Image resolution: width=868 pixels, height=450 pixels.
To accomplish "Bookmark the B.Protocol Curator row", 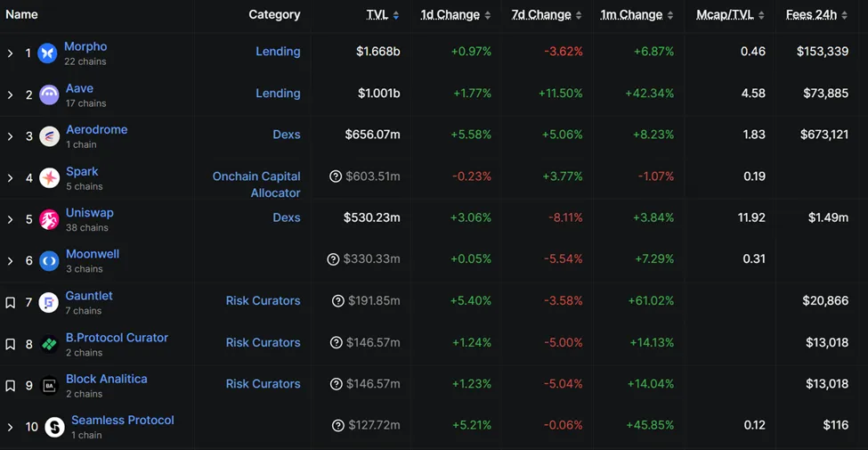I will [x=11, y=344].
